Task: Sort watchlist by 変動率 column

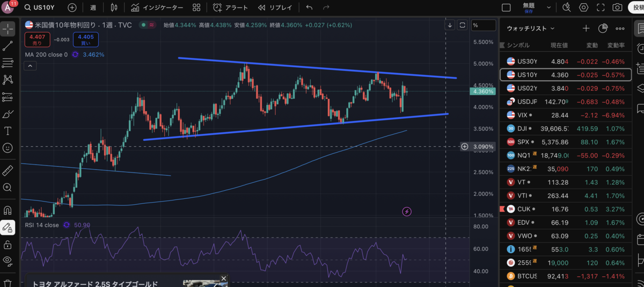Action: 616,45
